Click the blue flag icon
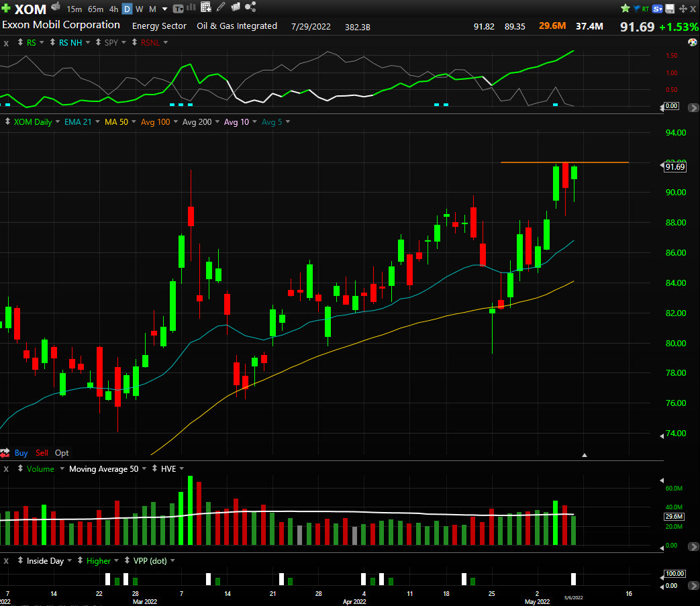 [637, 9]
